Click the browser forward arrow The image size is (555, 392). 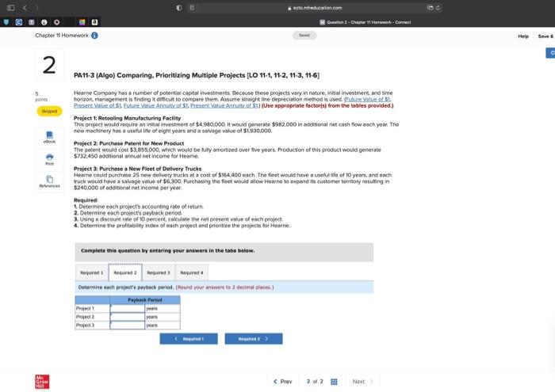(x=36, y=7)
